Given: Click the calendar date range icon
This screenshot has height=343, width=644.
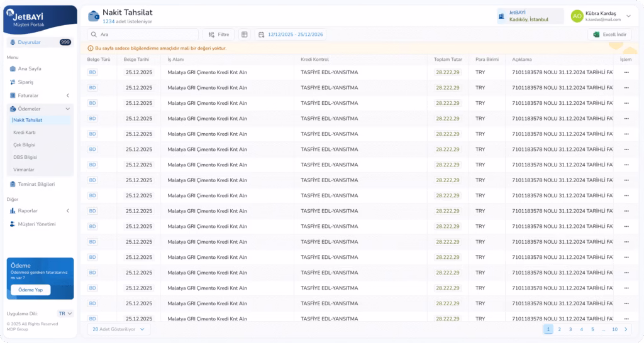Looking at the screenshot, I should click(261, 35).
